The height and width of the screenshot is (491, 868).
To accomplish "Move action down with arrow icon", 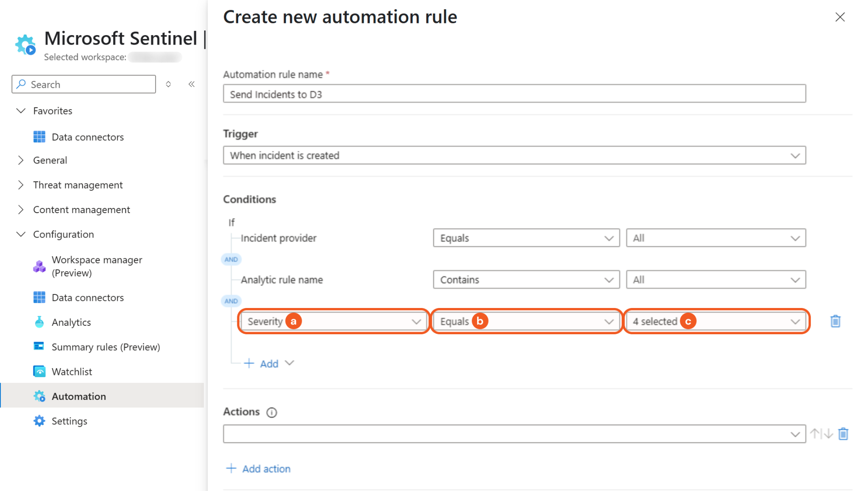I will (829, 434).
